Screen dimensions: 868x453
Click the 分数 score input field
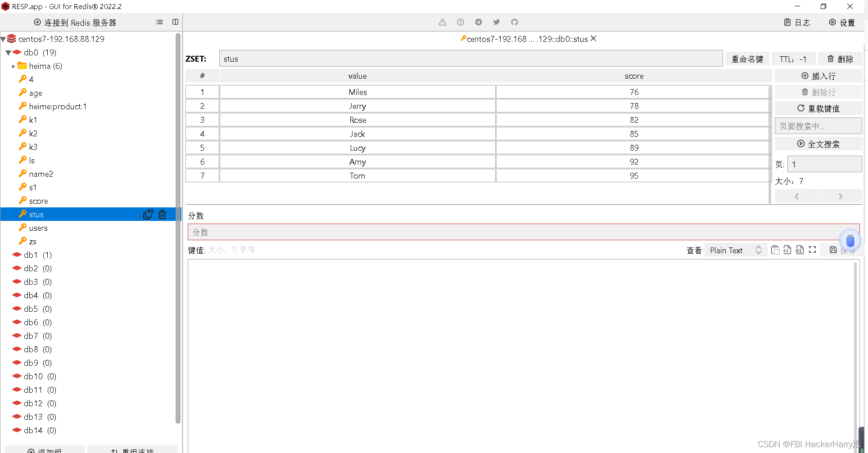tap(524, 232)
